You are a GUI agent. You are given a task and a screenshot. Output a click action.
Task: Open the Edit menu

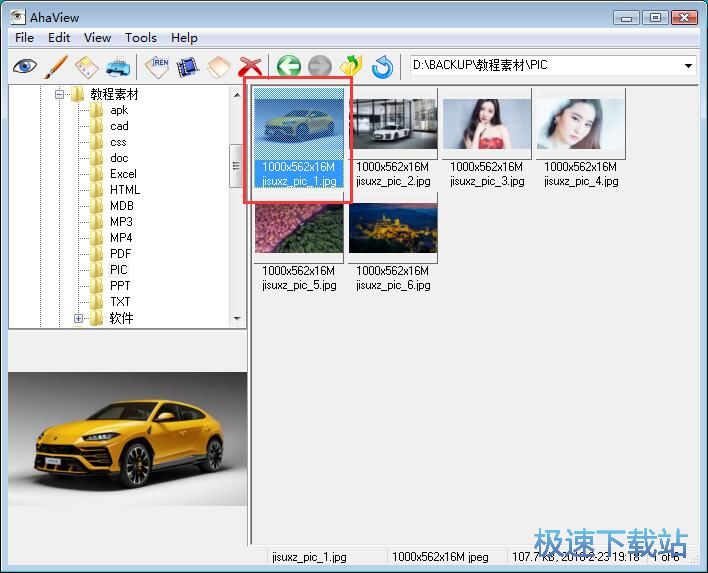pos(59,37)
